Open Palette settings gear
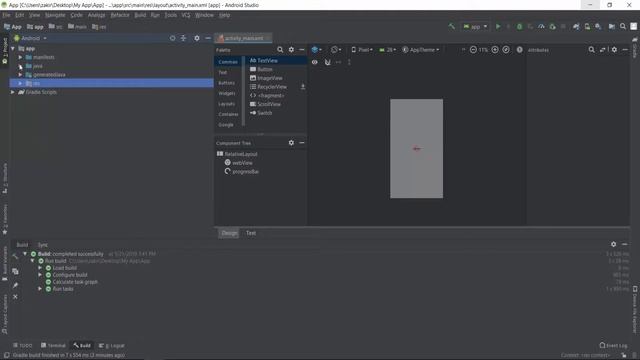Viewport: 640px width, 360px height. click(x=291, y=50)
